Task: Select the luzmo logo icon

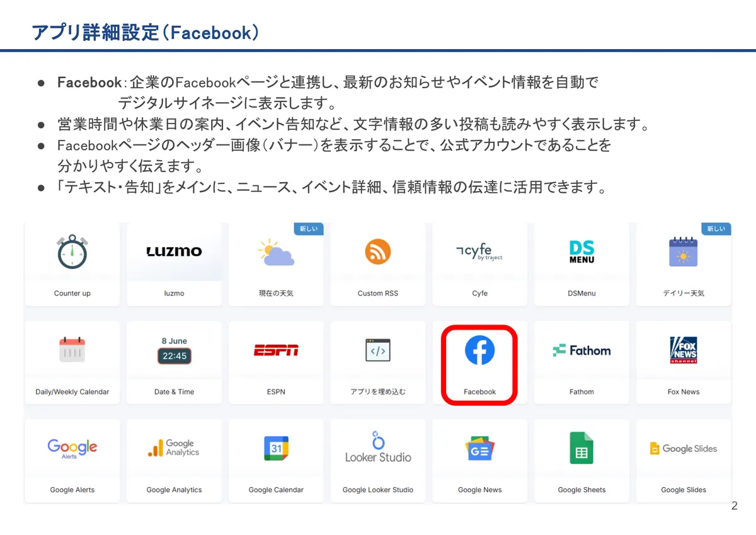Action: pos(175,251)
